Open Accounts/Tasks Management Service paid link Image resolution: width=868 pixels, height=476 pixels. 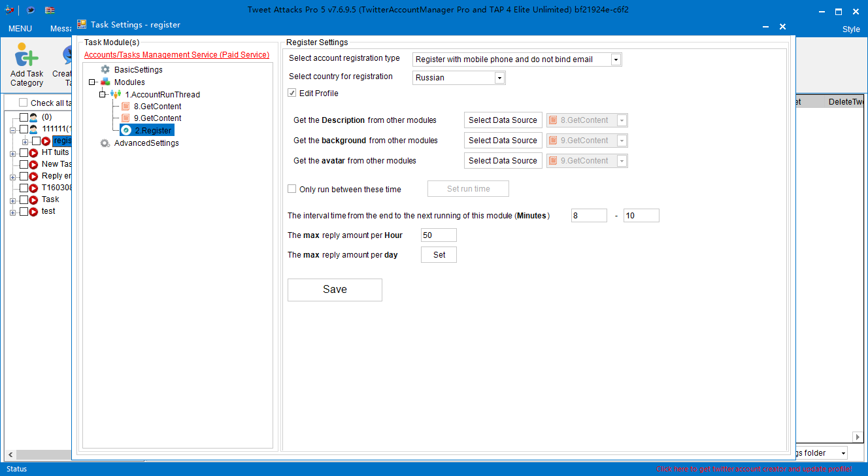click(x=176, y=55)
